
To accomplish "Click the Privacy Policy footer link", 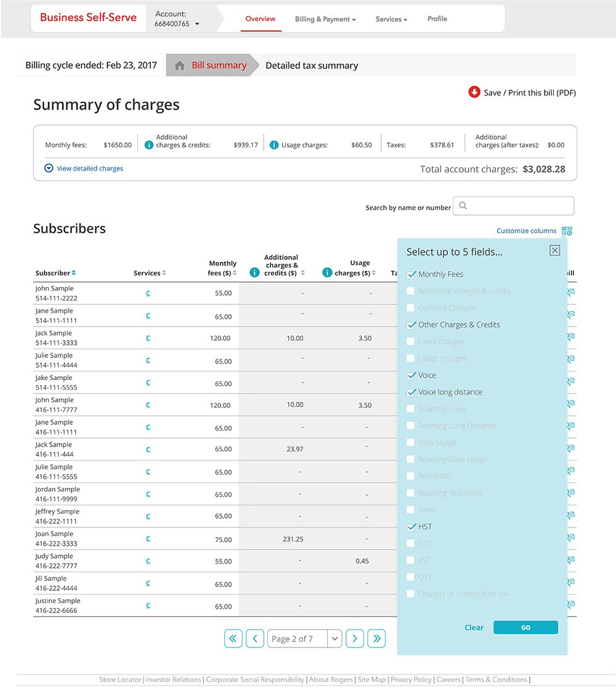I will [410, 680].
